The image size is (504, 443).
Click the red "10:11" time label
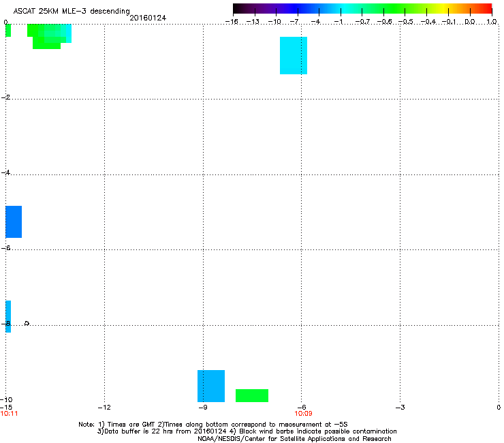click(9, 414)
